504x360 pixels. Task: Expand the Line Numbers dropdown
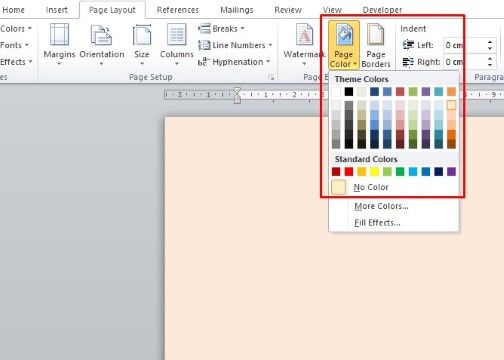235,45
